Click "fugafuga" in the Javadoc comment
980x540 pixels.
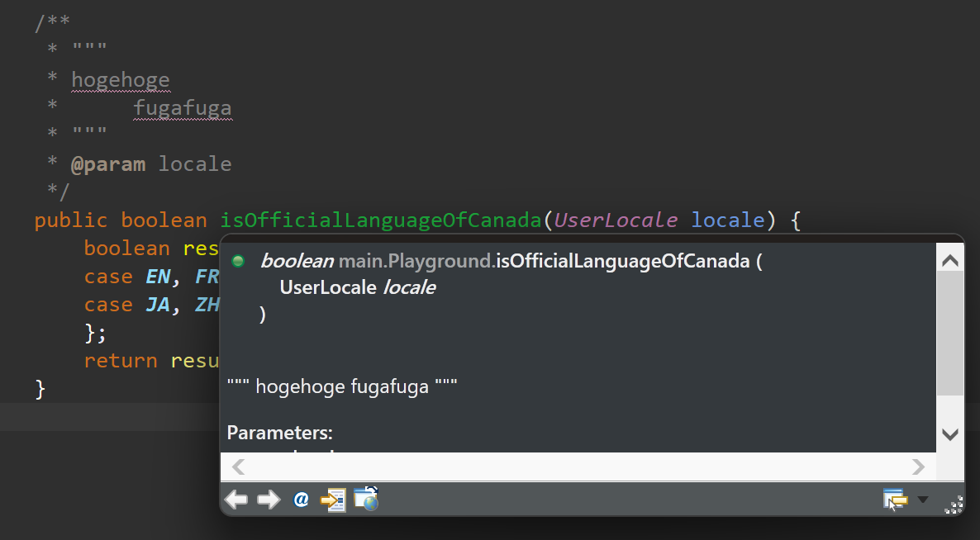tap(183, 107)
